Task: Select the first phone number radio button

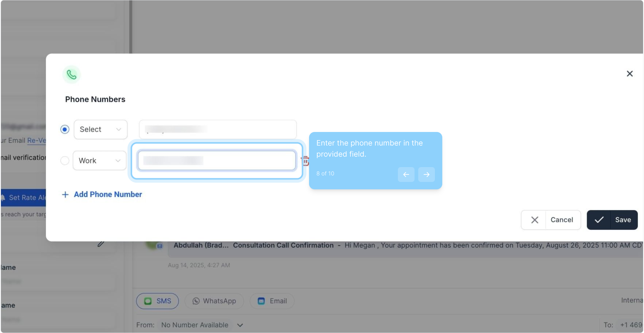Action: coord(65,129)
